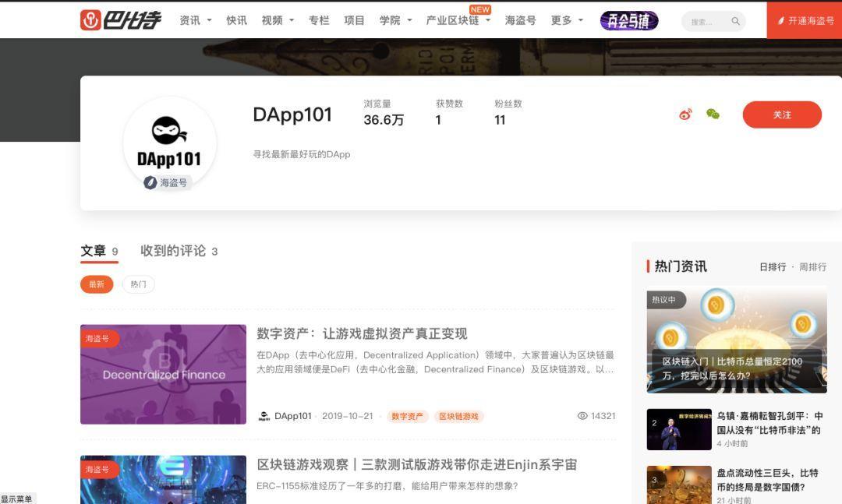
Task: Switch to 周排行 ranking
Action: (812, 266)
